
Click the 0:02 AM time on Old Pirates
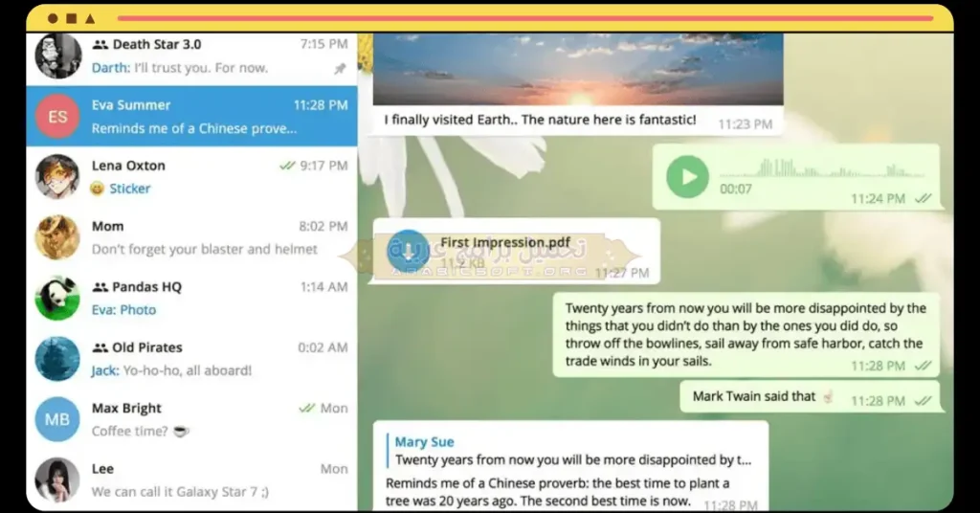323,347
